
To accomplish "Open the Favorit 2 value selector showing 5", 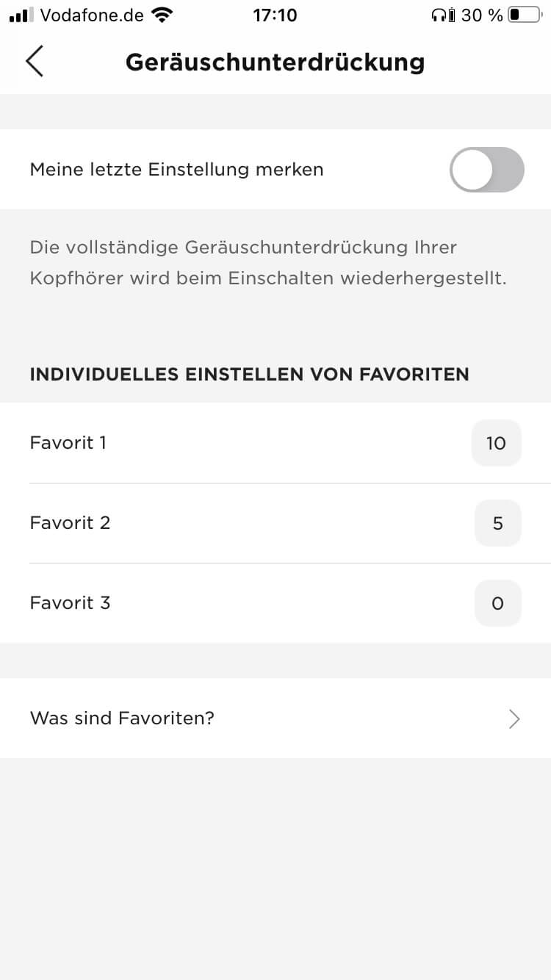I will click(497, 523).
